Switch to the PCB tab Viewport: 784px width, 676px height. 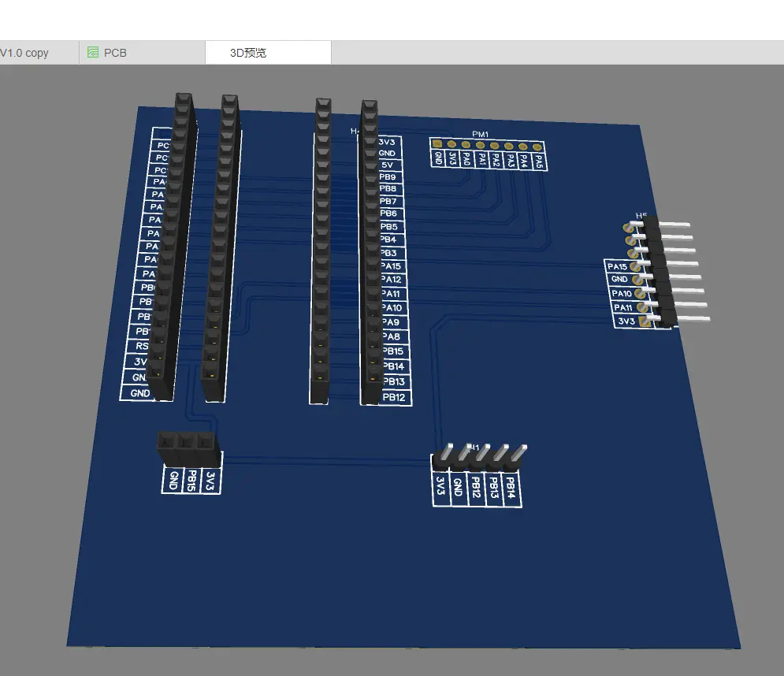(x=114, y=53)
